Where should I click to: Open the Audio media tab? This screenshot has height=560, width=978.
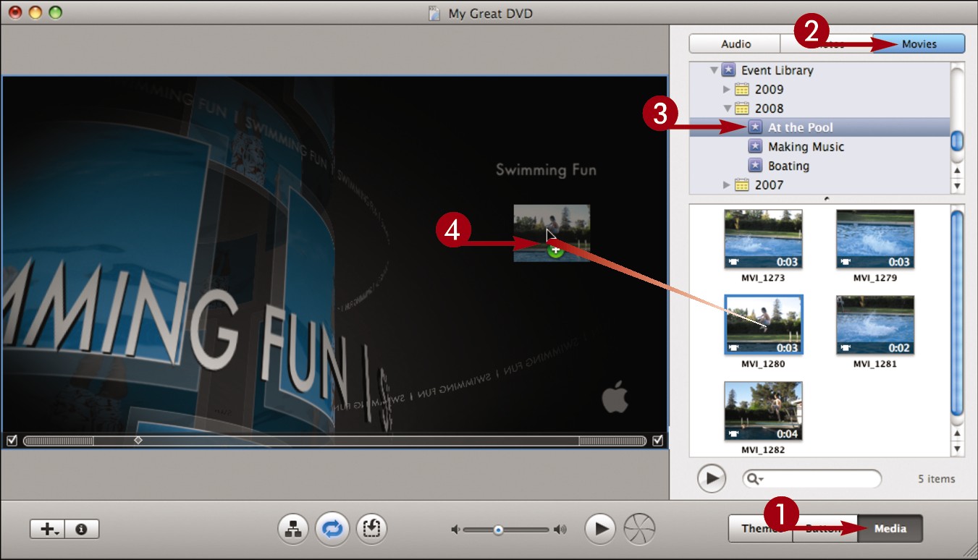pyautogui.click(x=735, y=44)
